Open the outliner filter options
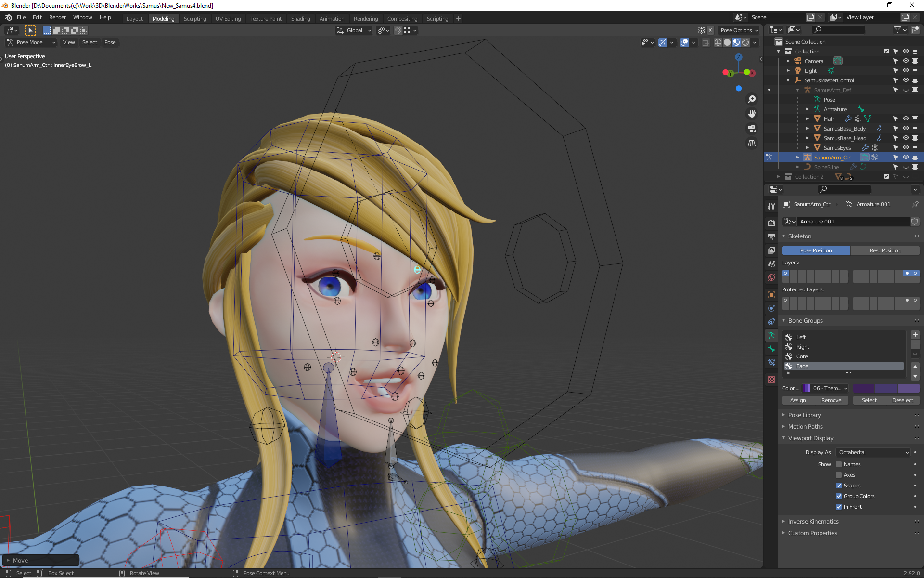Image resolution: width=924 pixels, height=578 pixels. (898, 30)
